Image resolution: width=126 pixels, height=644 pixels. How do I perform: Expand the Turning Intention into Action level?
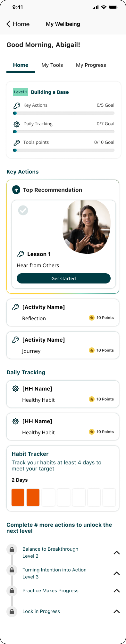pos(117,573)
